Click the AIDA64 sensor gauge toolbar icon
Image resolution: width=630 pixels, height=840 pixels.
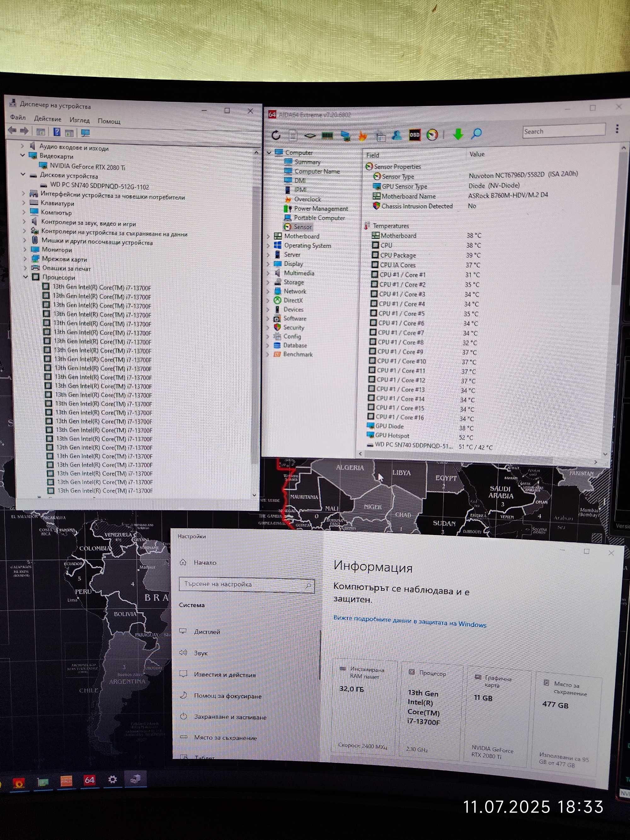(x=432, y=134)
